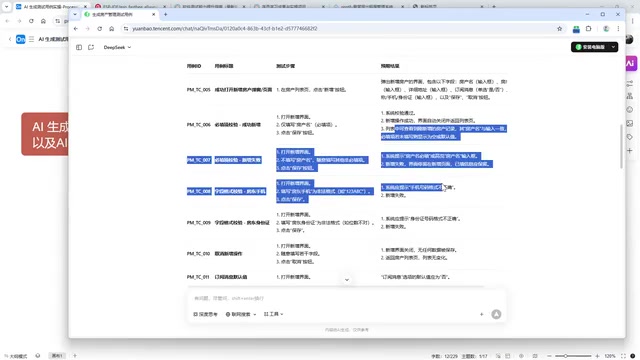Click the PM_TC_010 test case ID cell
The height and width of the screenshot is (360, 640).
click(198, 253)
